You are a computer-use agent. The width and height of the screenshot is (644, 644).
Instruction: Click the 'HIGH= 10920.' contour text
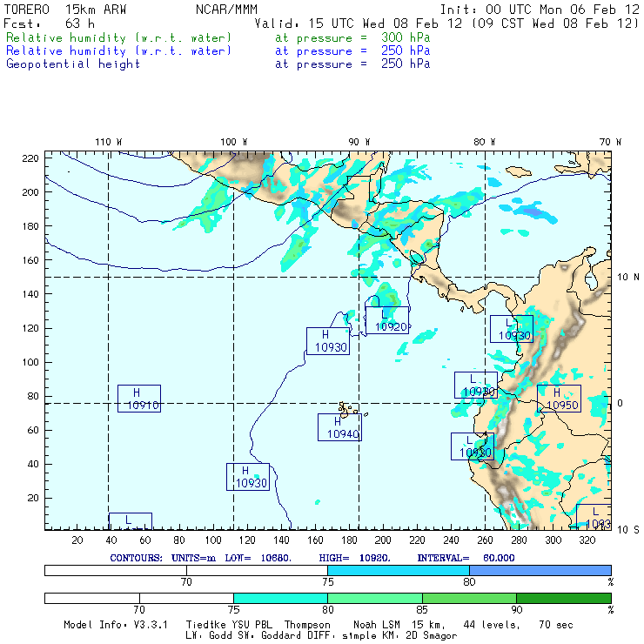[x=354, y=558]
